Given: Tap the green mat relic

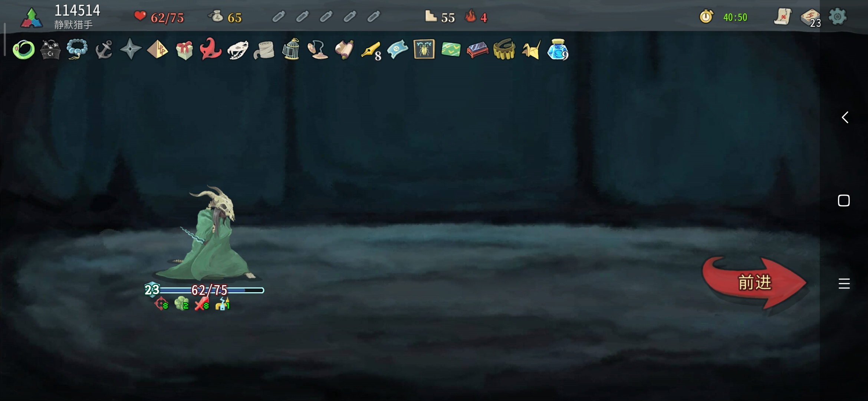Looking at the screenshot, I should point(451,50).
